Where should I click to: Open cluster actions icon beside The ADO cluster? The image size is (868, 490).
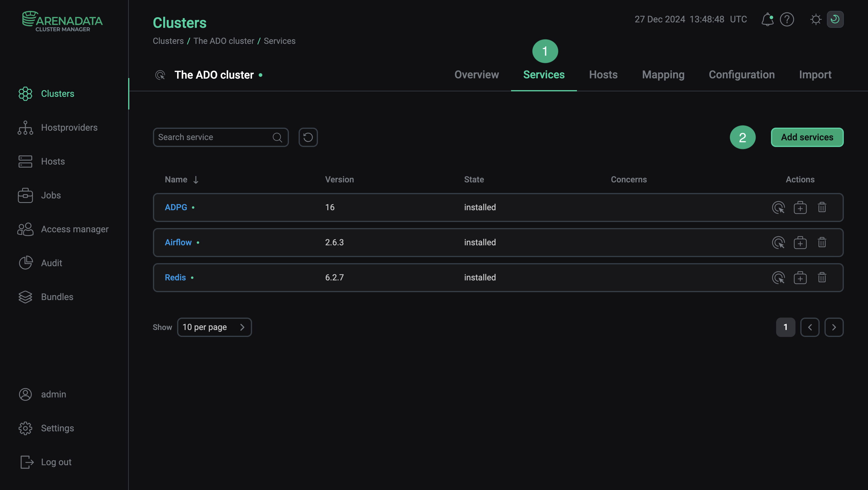160,75
